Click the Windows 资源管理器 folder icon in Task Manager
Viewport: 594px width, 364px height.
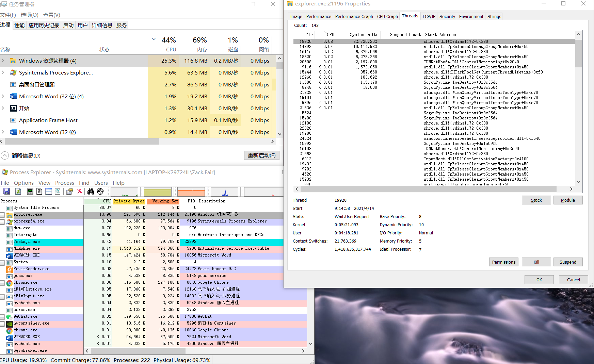13,61
